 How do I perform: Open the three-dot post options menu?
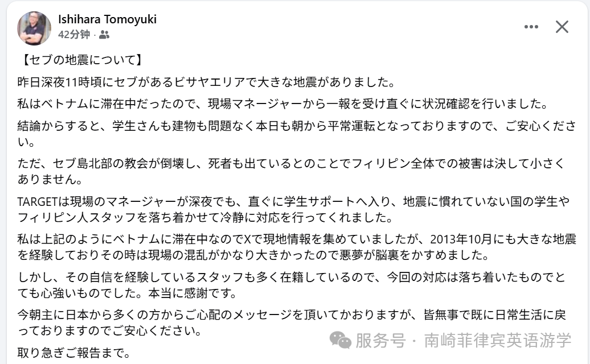531,27
